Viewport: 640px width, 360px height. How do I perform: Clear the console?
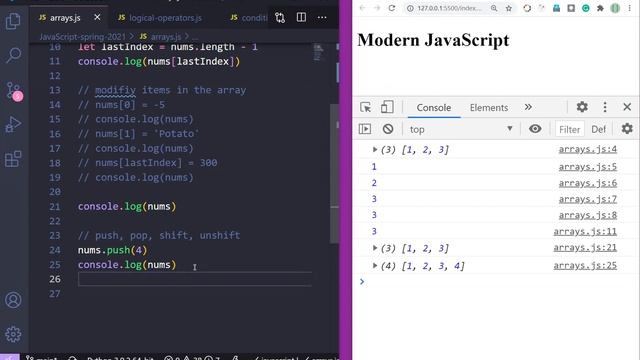point(388,129)
